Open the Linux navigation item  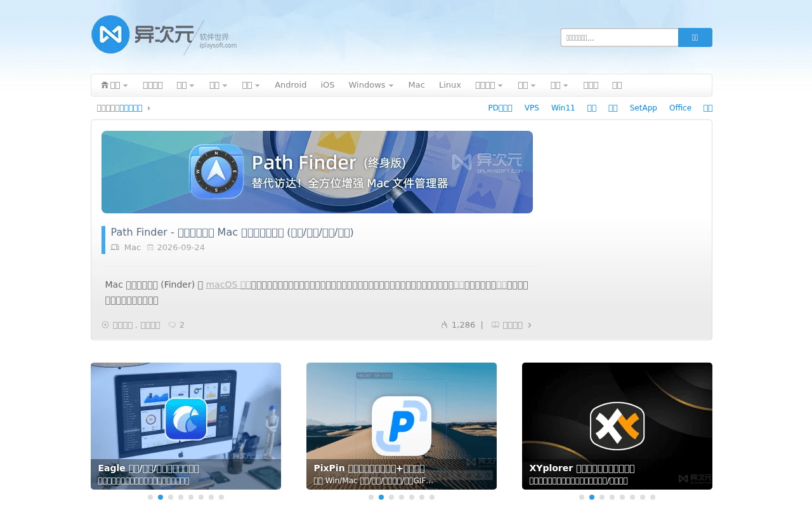point(450,85)
